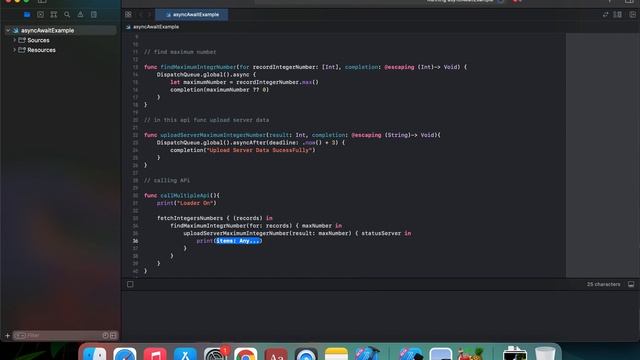Click the uploadServerMaximumIntegerNumber function declaration
This screenshot has width=640, height=360.
pos(213,135)
